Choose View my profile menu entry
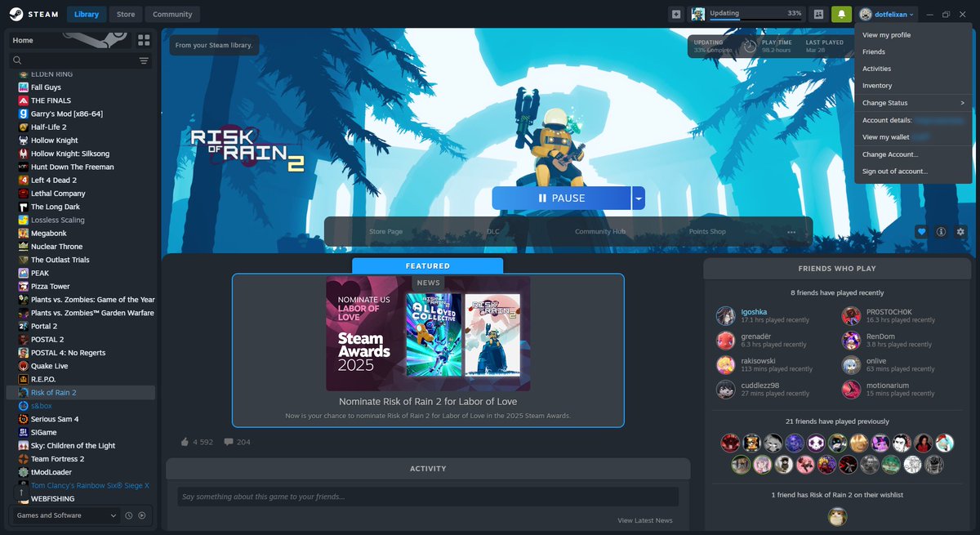This screenshot has width=980, height=535. pos(886,35)
